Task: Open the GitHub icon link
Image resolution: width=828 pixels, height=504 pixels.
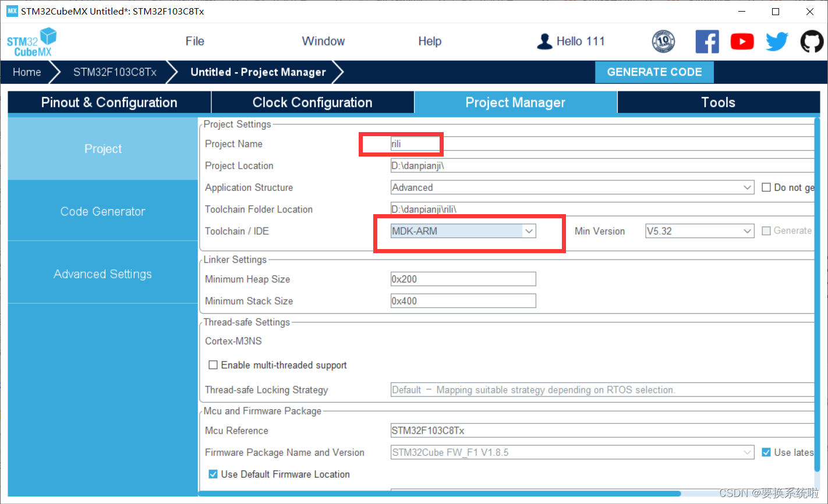Action: (812, 41)
